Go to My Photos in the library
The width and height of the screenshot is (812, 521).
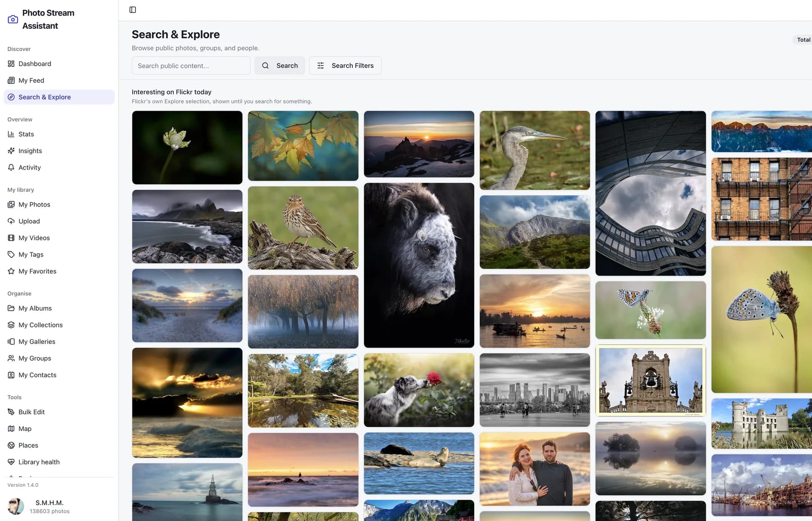[59, 205]
